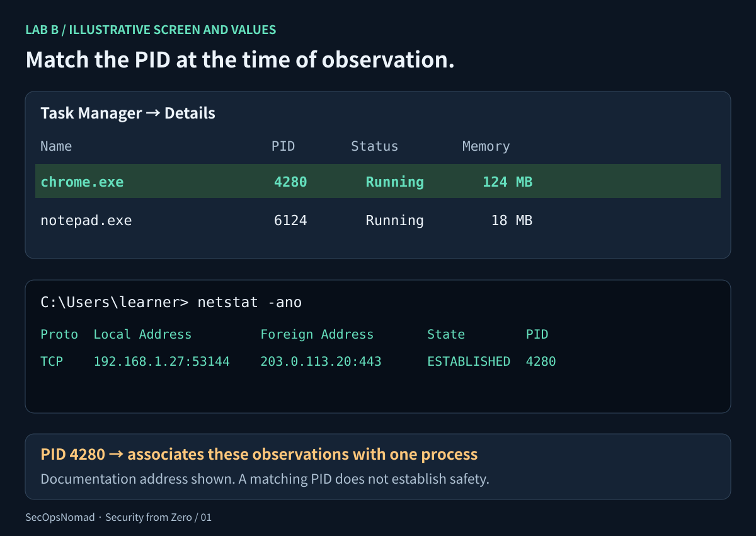This screenshot has height=536, width=756.
Task: Select PID 4280 in netstat output
Action: point(541,361)
